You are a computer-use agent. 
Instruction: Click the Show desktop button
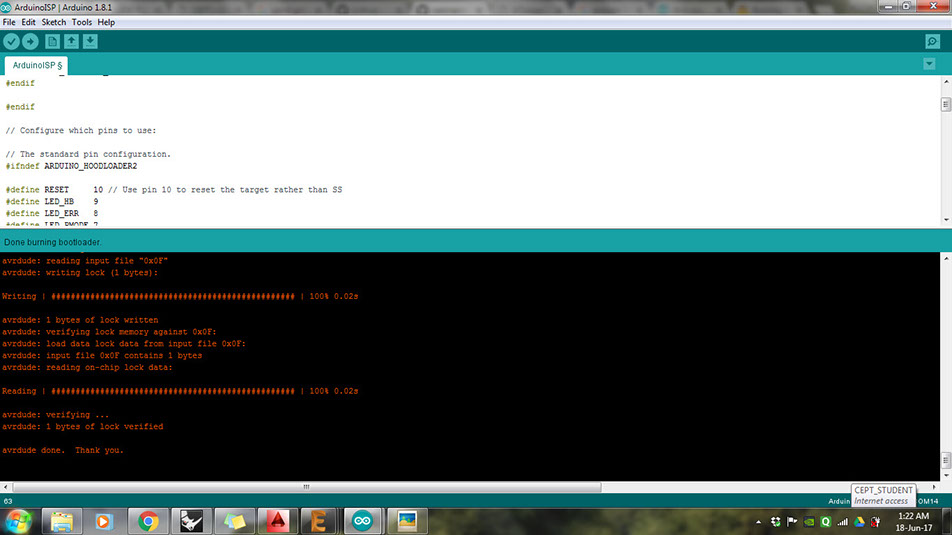point(947,522)
